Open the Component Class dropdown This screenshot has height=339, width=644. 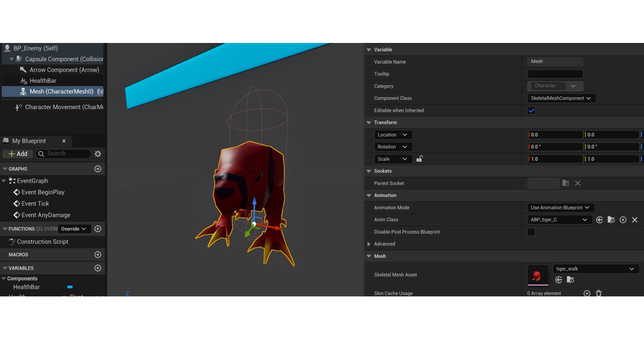coord(561,98)
